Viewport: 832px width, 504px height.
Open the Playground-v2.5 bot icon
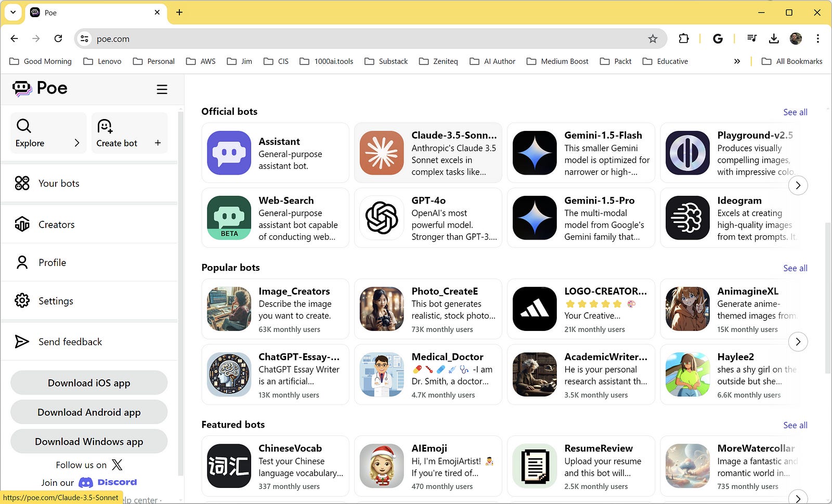coord(687,153)
